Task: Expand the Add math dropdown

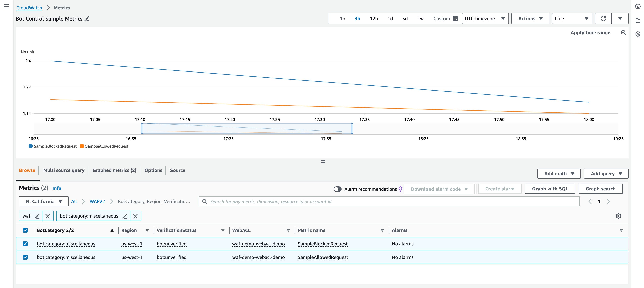Action: (559, 173)
